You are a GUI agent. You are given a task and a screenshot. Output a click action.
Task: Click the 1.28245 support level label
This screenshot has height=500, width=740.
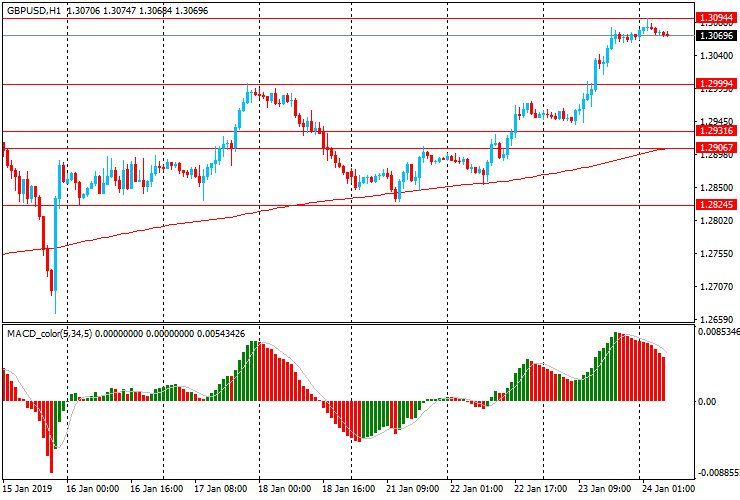point(717,205)
